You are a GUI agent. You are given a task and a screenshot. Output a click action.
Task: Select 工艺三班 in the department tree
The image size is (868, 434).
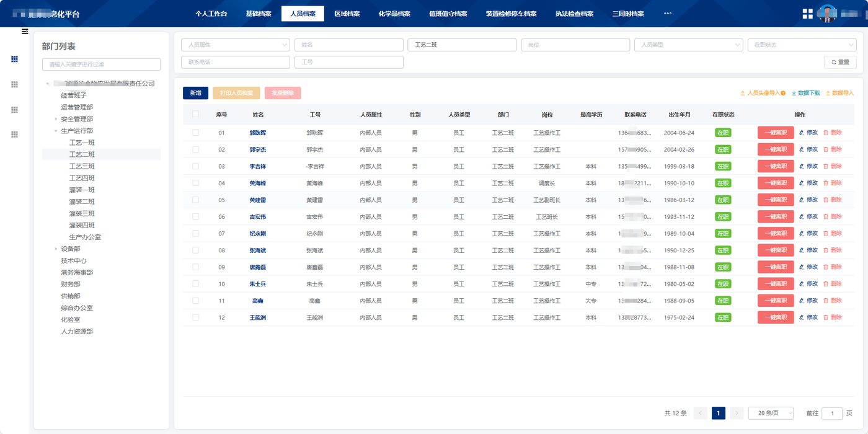point(82,166)
